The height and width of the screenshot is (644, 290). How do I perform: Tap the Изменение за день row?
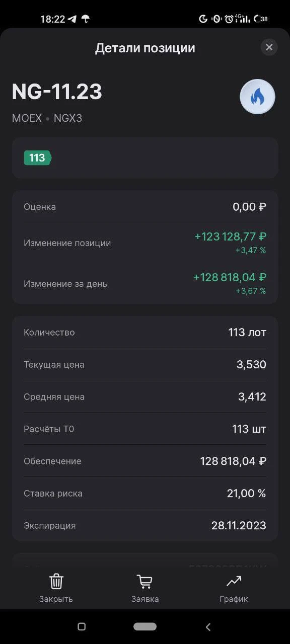(145, 283)
